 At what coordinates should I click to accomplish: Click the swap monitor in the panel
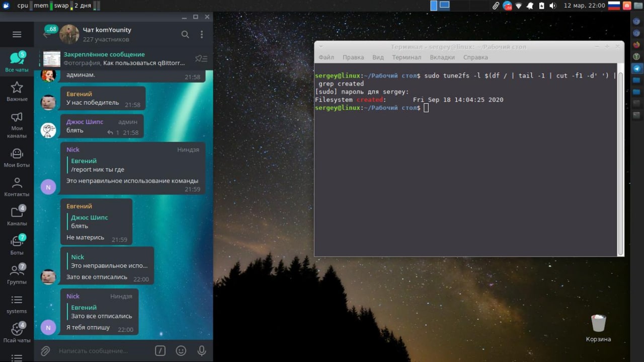[x=63, y=6]
